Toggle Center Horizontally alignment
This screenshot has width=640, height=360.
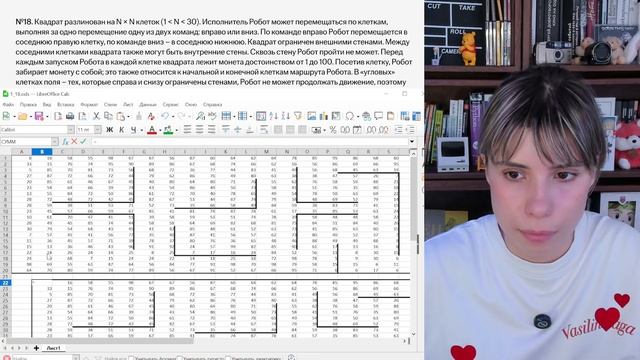(x=200, y=130)
